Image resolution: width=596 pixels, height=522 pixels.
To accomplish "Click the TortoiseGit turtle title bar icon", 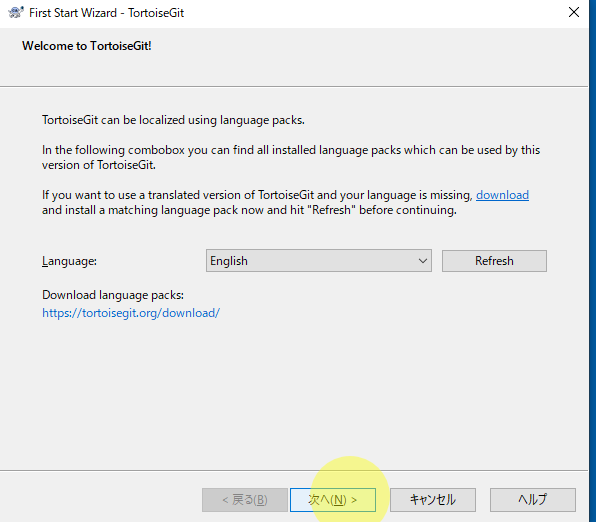I will click(x=16, y=13).
